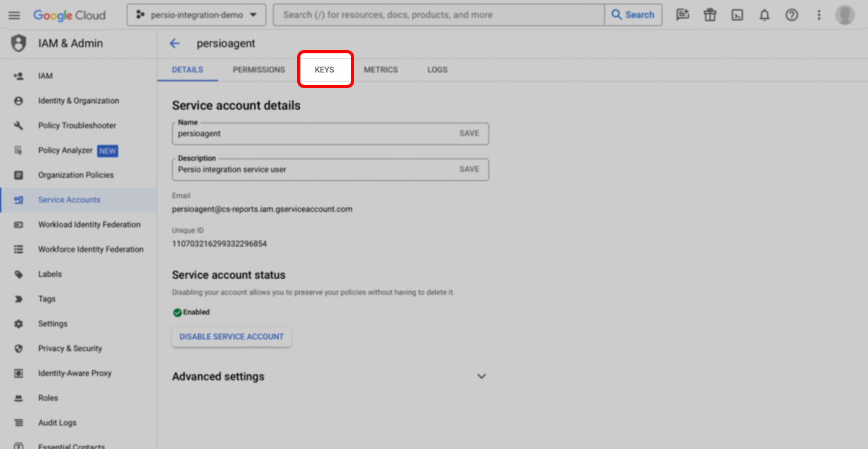Go to Policy Troubleshooter page
The height and width of the screenshot is (449, 868).
[77, 126]
